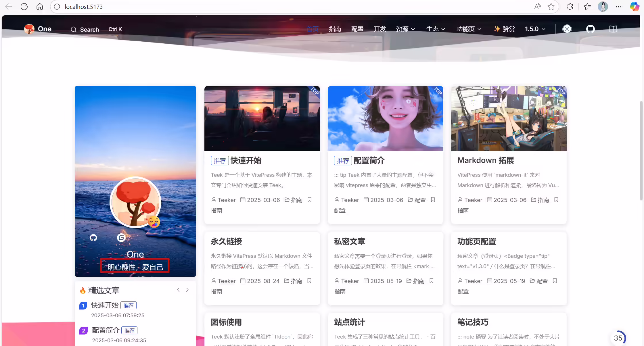
Task: Go back with the browser back arrow
Action: click(9, 7)
